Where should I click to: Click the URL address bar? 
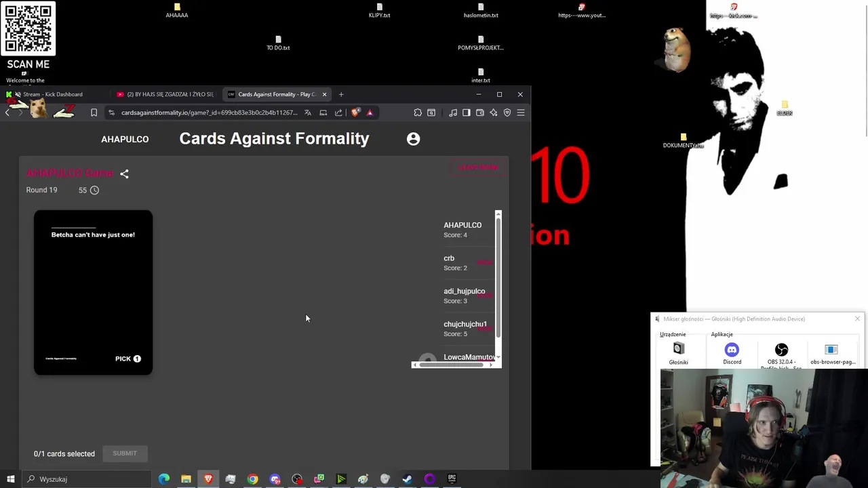tap(209, 113)
